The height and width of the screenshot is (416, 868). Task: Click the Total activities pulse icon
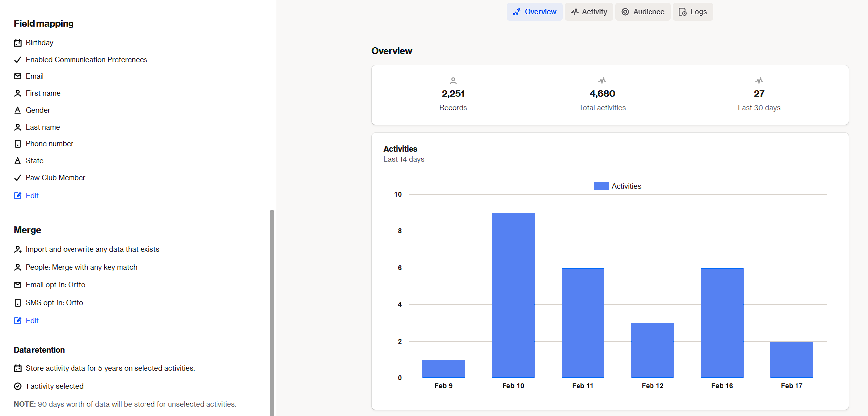click(602, 81)
